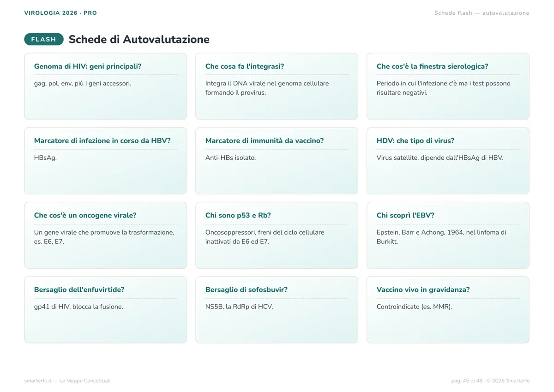Click the "Schede flash — autovalutazione" header text
Screen dimensions: 554x392
coord(482,13)
